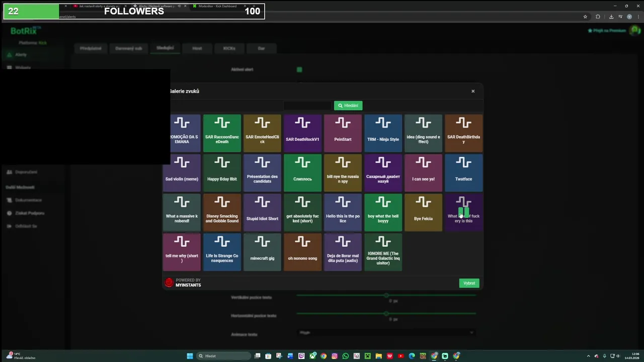Choose the boy what the hell boyyy sound

383,213
